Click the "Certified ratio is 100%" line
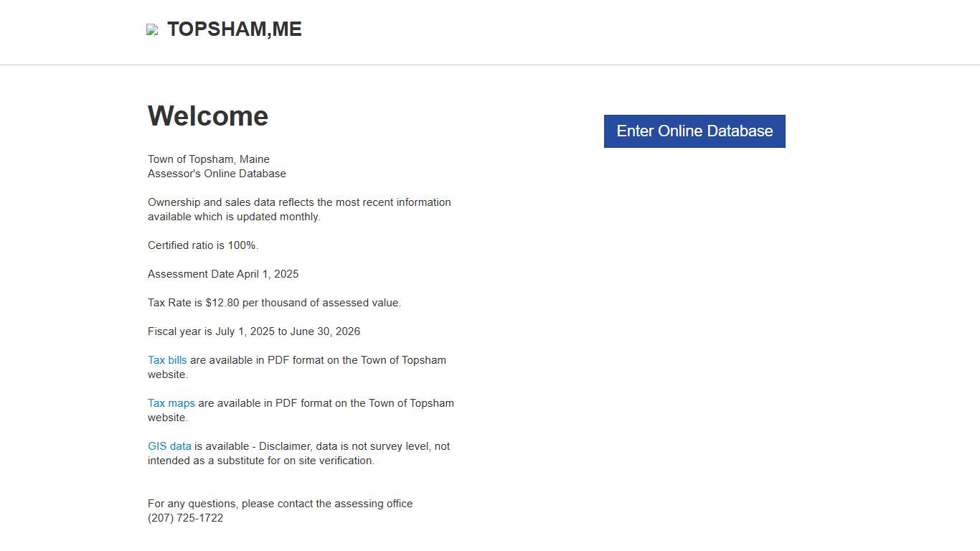Viewport: 980px width, 551px height. (x=203, y=245)
